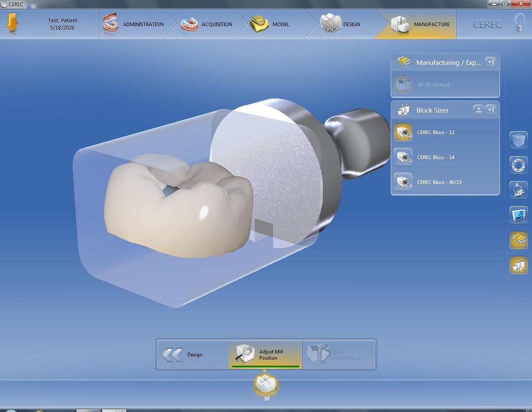This screenshot has width=532, height=412.
Task: Open the display objects sidebar icon
Action: (518, 190)
